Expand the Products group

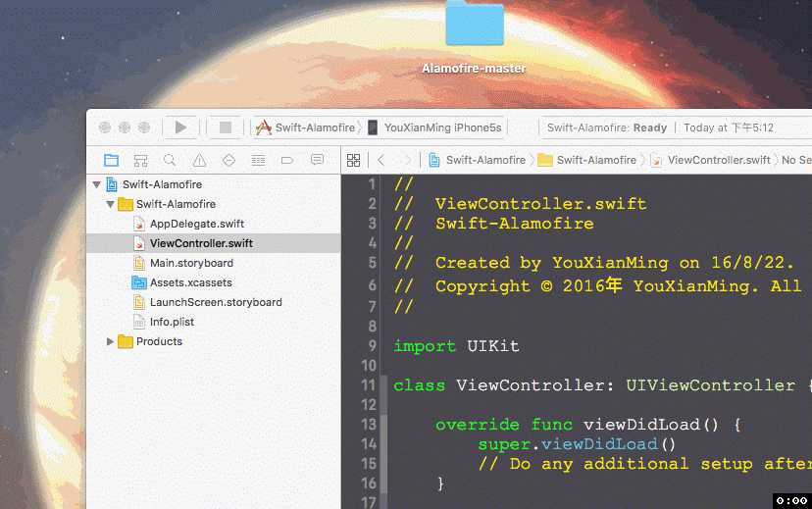tap(110, 341)
